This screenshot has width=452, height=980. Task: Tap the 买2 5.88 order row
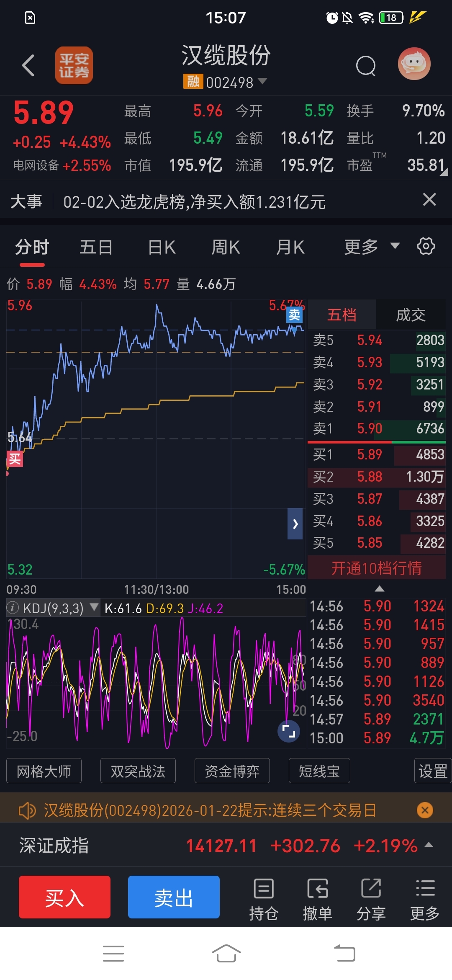pyautogui.click(x=377, y=477)
